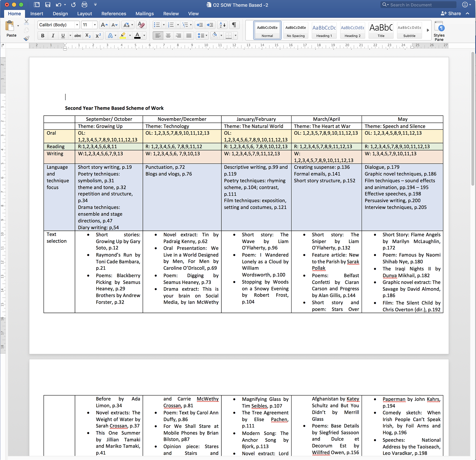Toggle paragraph marks display
Screen dimensions: 476x460
click(x=234, y=25)
